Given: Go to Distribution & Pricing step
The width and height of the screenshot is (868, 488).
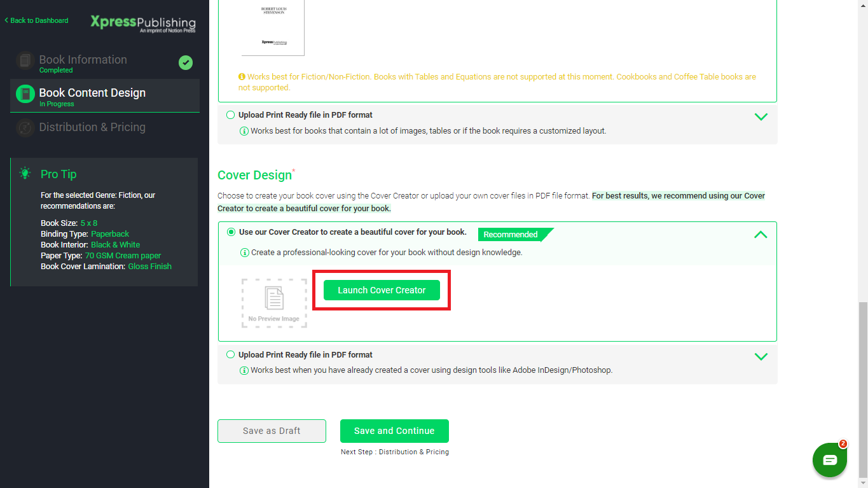Looking at the screenshot, I should 92,127.
